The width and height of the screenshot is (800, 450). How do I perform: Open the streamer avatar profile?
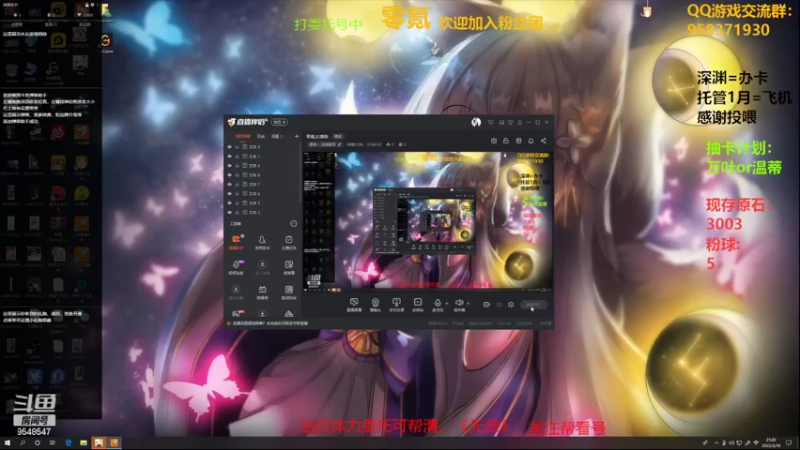click(476, 122)
